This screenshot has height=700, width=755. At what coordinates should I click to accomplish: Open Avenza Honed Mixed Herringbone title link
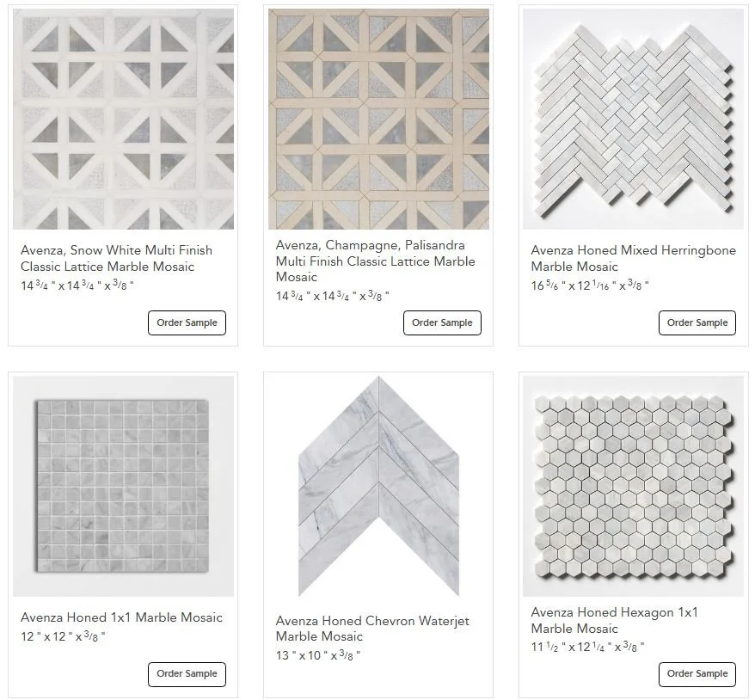[633, 259]
